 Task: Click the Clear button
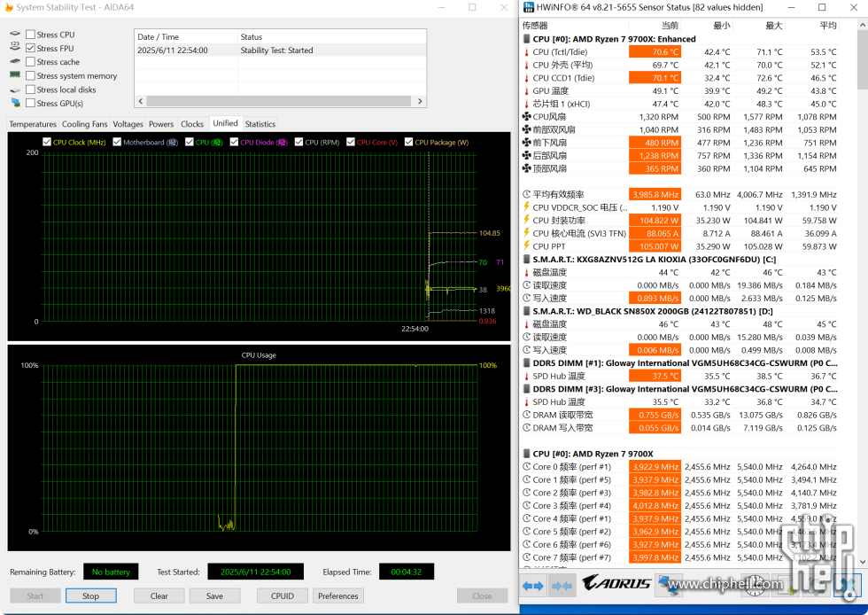159,596
